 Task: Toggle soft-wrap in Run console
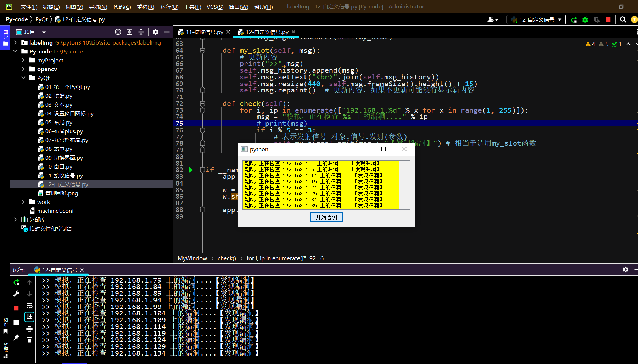point(29,306)
